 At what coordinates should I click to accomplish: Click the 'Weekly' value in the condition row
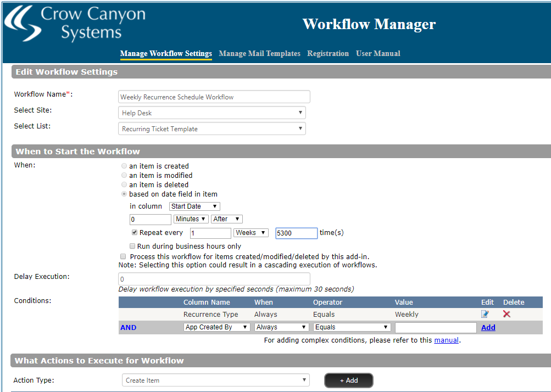pos(407,315)
